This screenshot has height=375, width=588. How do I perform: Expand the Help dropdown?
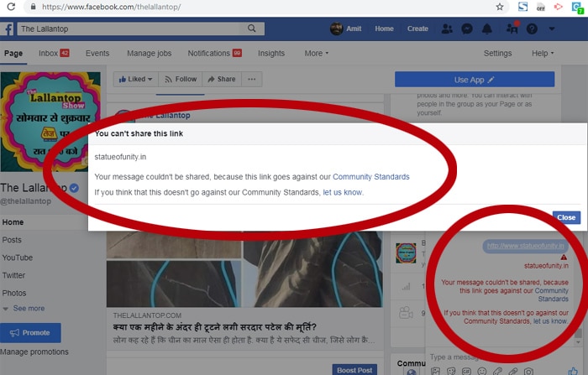tap(543, 53)
